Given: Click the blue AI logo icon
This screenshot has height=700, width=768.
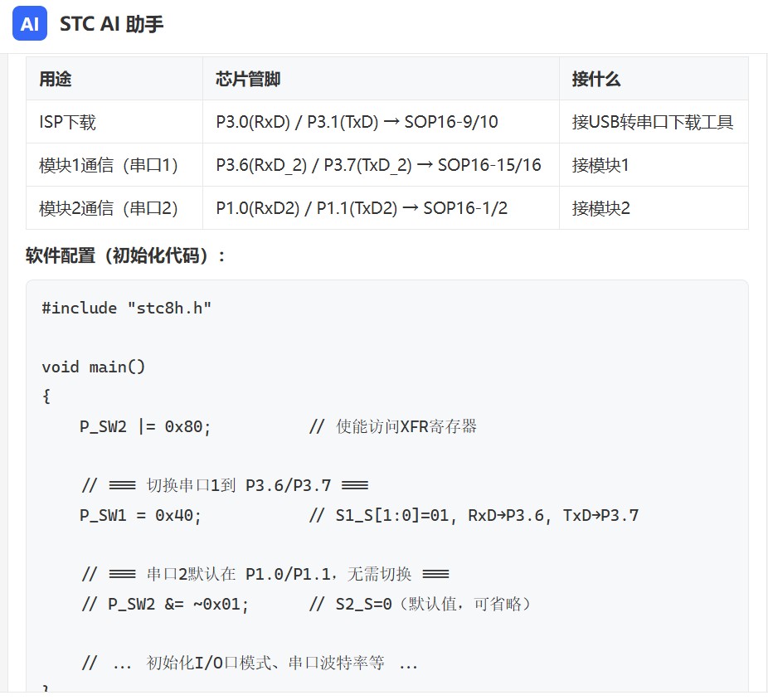Looking at the screenshot, I should [29, 23].
